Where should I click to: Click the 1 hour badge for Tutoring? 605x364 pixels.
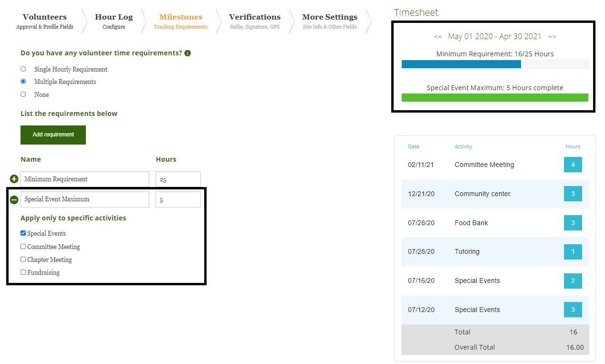pyautogui.click(x=573, y=251)
